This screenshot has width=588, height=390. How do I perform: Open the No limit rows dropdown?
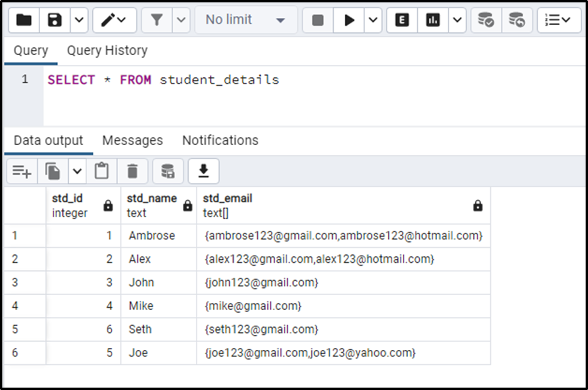coord(243,20)
